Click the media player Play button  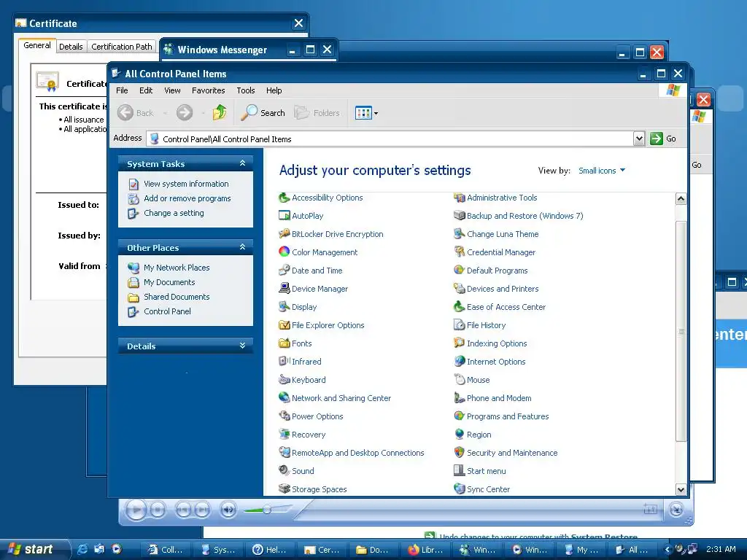[136, 510]
